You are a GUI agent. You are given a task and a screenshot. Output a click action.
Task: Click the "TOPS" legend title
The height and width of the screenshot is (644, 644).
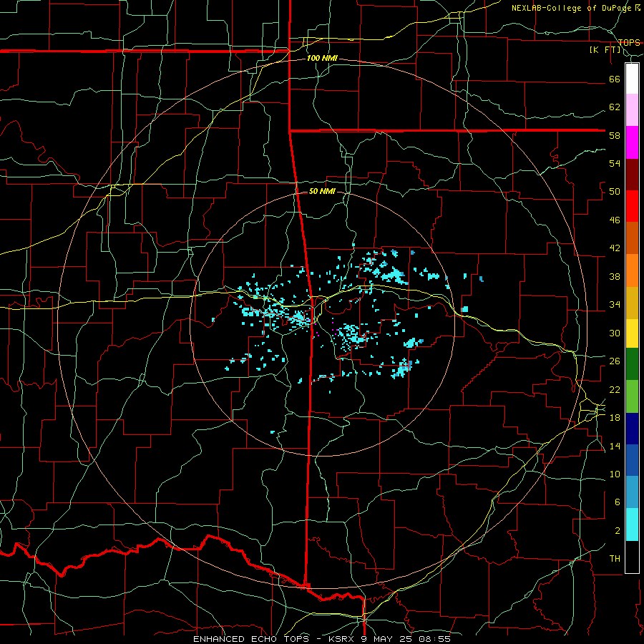(629, 43)
